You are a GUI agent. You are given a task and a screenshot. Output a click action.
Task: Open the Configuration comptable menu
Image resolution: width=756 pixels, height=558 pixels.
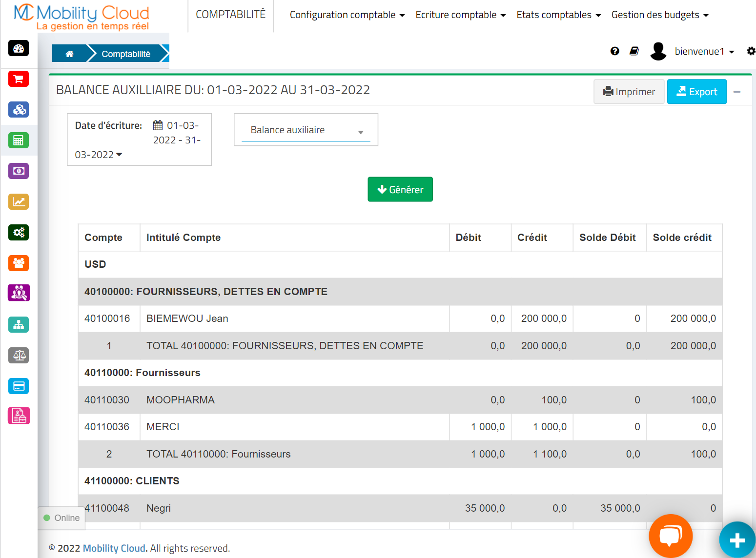347,15
